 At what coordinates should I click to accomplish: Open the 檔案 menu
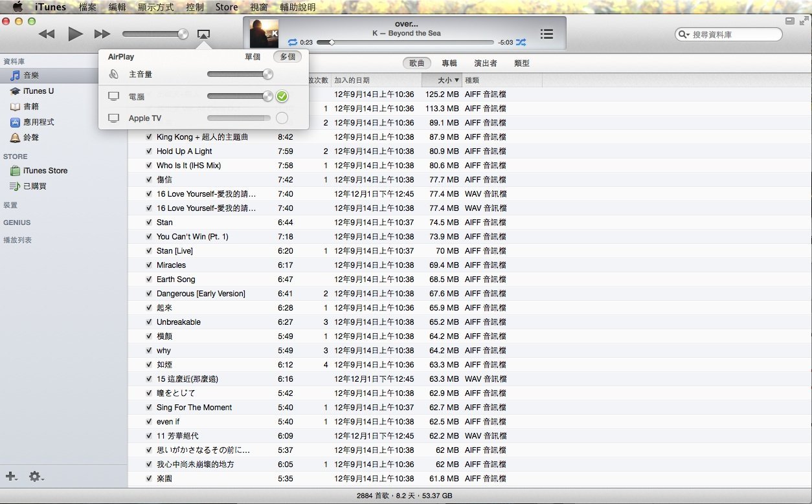pyautogui.click(x=88, y=7)
